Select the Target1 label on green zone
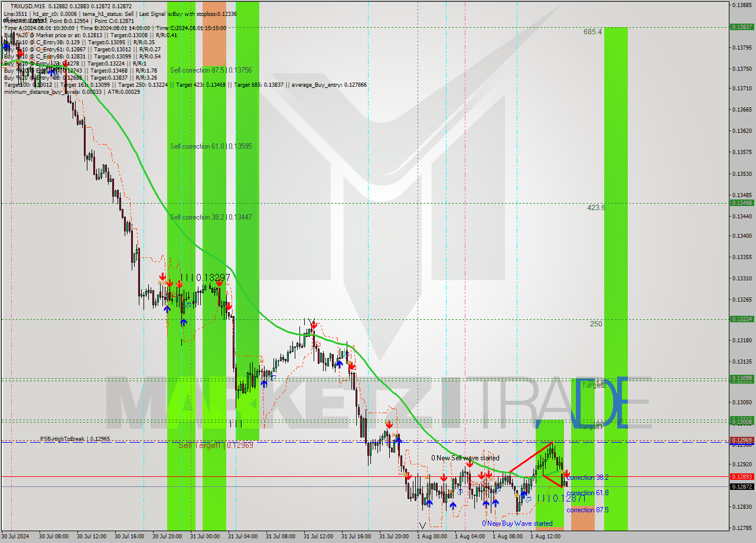The height and width of the screenshot is (543, 756). 591,426
